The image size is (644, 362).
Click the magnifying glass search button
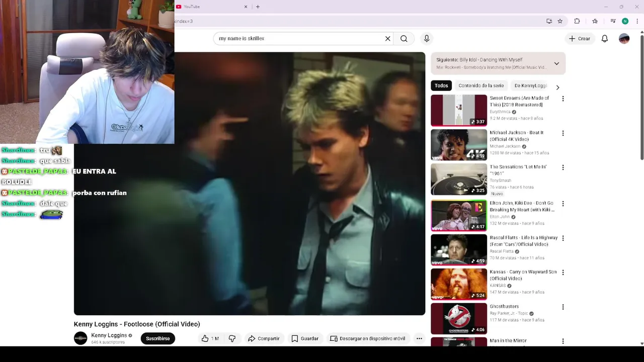pyautogui.click(x=404, y=39)
